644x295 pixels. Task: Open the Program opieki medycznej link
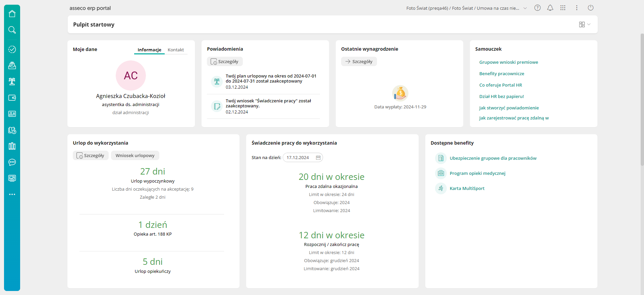coord(477,173)
